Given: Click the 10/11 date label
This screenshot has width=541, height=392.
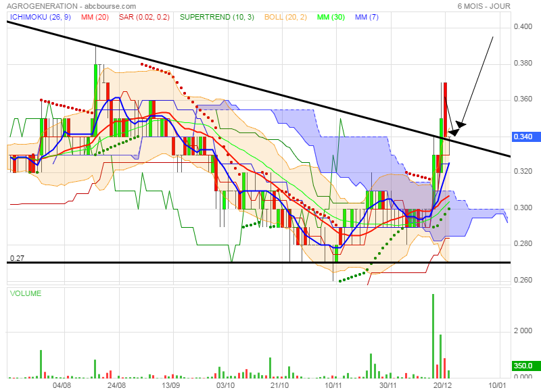Looking at the screenshot, I should (x=333, y=385).
